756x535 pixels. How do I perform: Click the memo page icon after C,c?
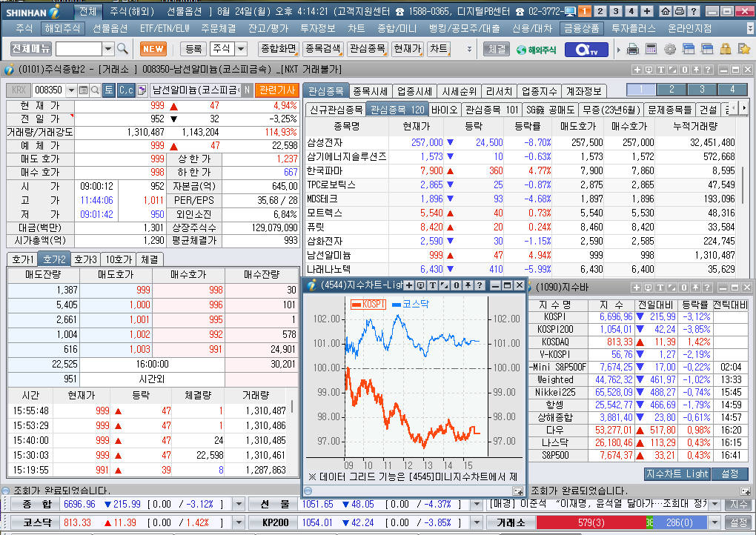pos(142,90)
